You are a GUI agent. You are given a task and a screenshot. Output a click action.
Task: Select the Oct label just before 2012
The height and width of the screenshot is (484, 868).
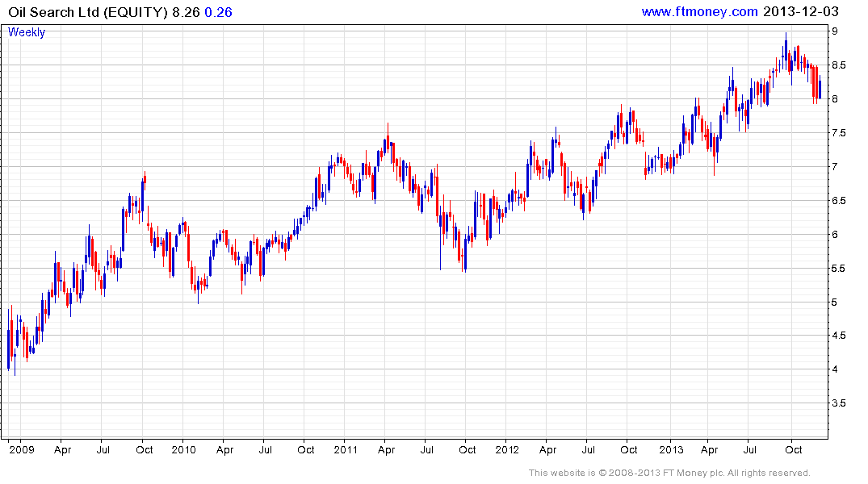468,449
